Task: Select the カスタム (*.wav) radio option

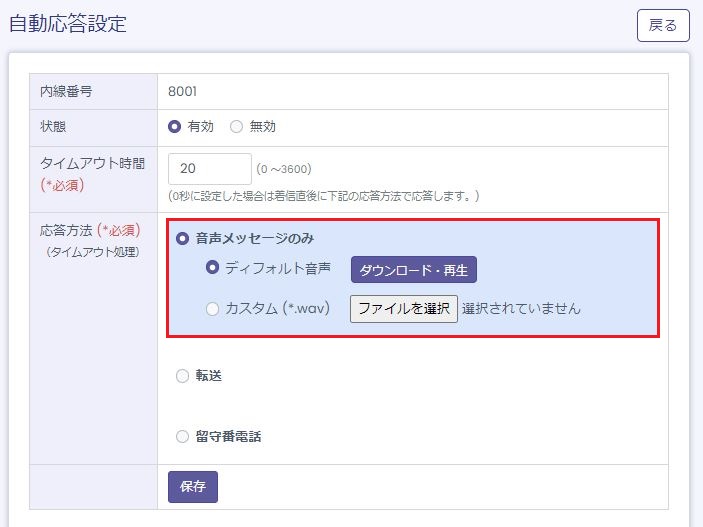Action: point(212,309)
